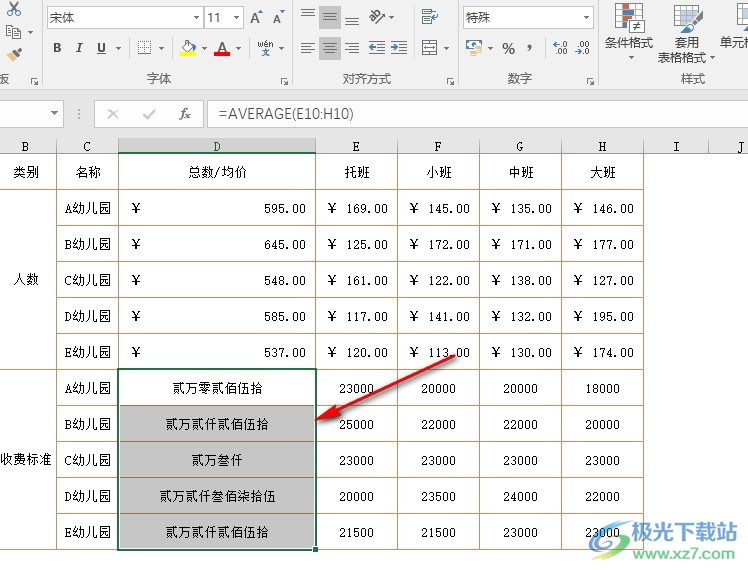Open the font name box 宋体
Image resolution: width=748 pixels, height=570 pixels.
point(125,18)
